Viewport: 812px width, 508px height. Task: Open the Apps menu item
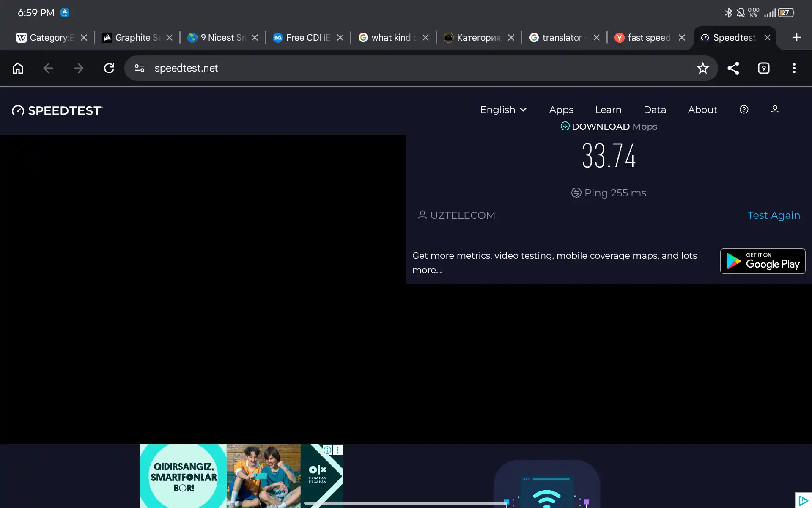coord(561,110)
